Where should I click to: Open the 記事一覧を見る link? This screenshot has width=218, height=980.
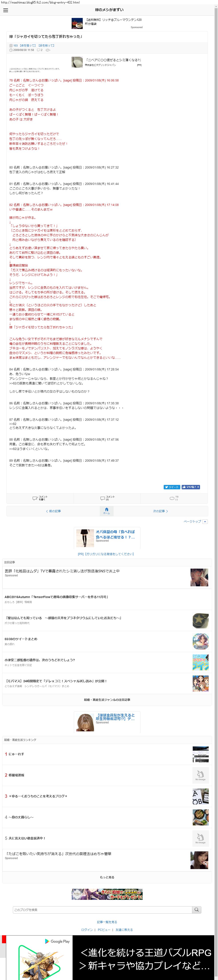tap(107, 922)
